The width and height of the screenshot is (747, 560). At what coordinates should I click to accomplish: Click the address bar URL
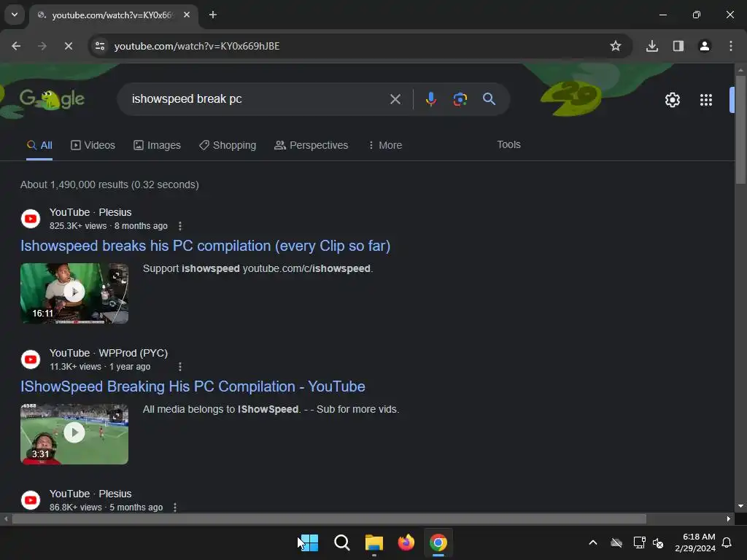[197, 46]
